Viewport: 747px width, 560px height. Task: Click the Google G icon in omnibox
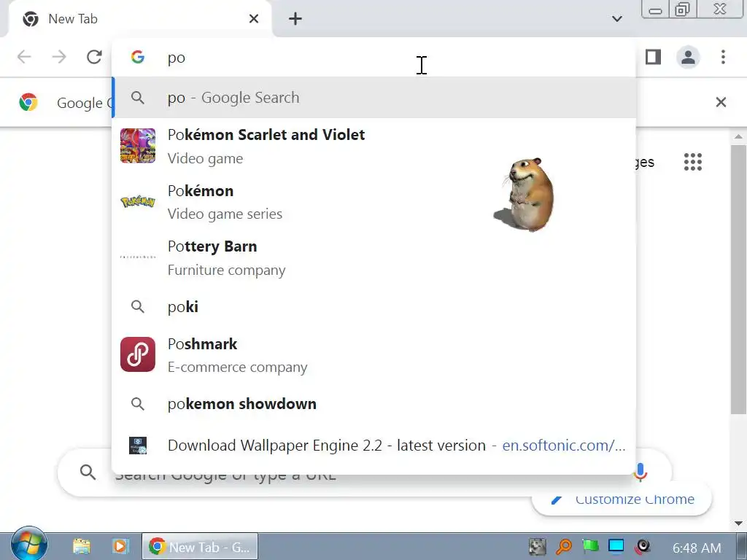[138, 57]
